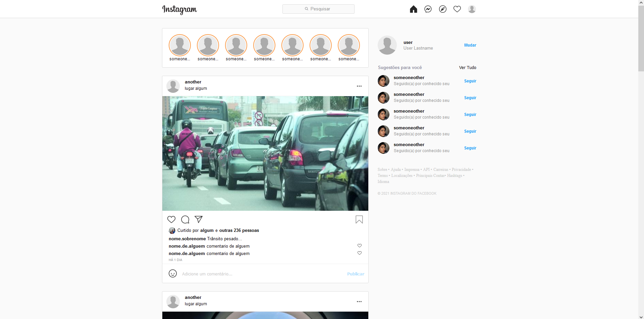The width and height of the screenshot is (644, 319).
Task: Click the scrollbar down arrow
Action: [x=641, y=316]
